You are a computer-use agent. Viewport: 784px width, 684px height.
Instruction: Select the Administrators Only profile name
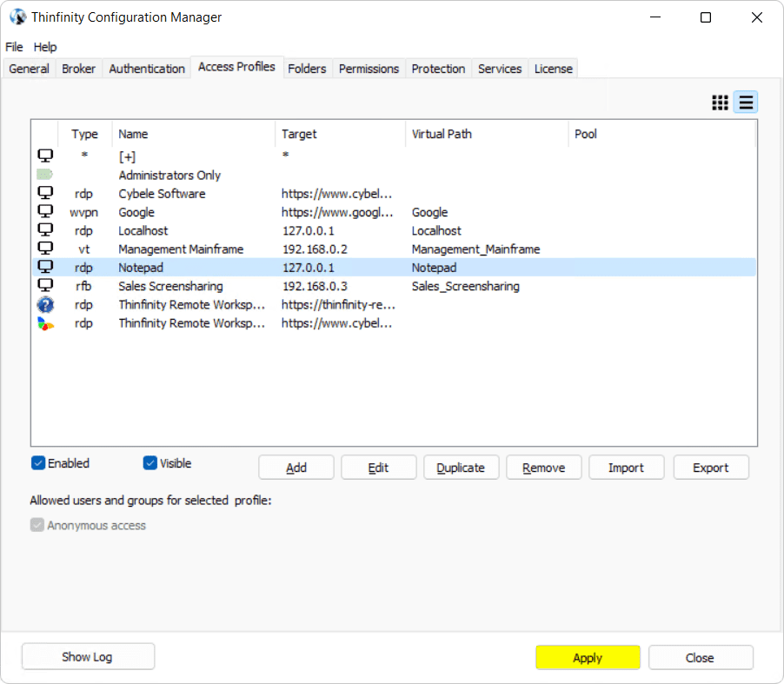(x=169, y=175)
